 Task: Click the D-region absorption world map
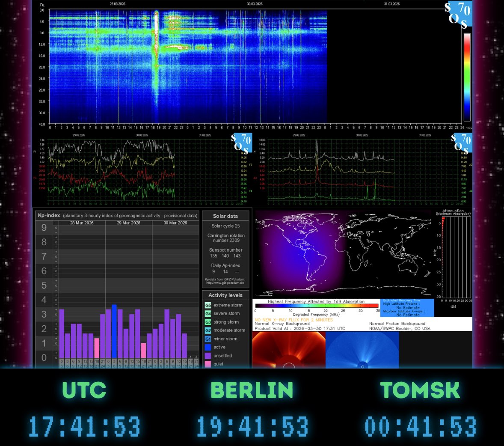point(343,254)
